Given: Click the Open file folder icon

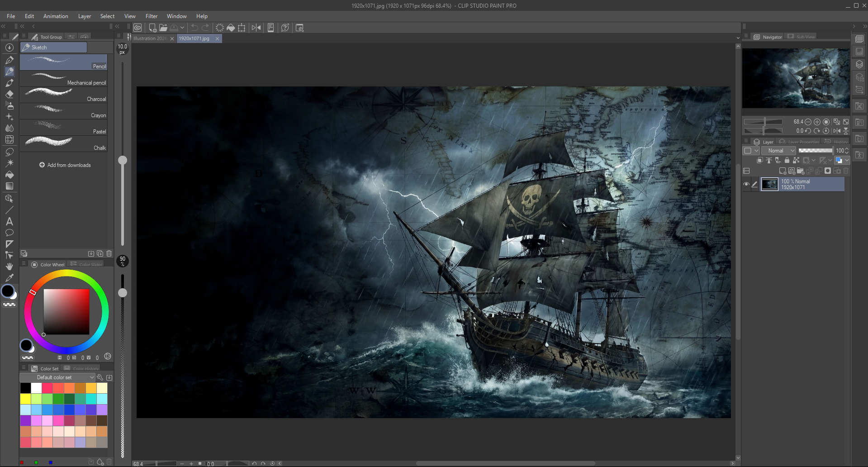Looking at the screenshot, I should click(x=163, y=28).
